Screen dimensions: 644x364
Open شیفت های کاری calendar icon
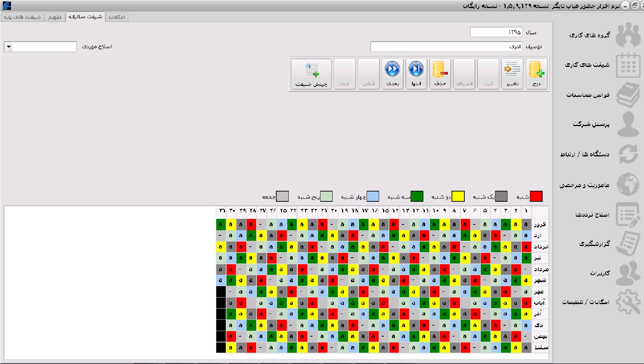pyautogui.click(x=628, y=65)
